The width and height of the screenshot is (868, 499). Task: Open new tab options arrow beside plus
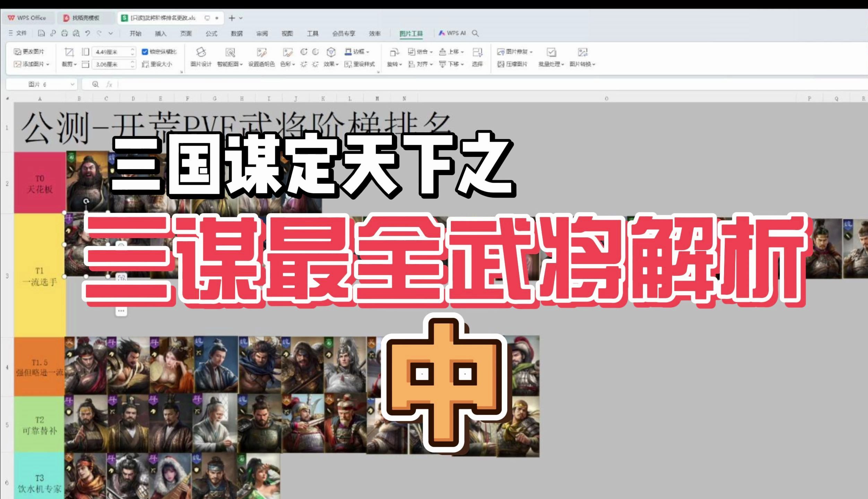click(x=241, y=18)
